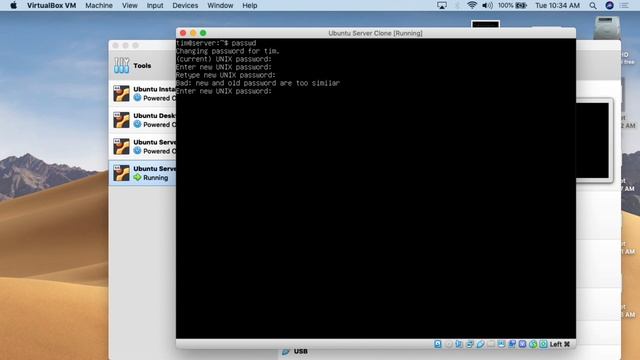Open the Help menu
Image resolution: width=640 pixels, height=360 pixels.
point(249,5)
